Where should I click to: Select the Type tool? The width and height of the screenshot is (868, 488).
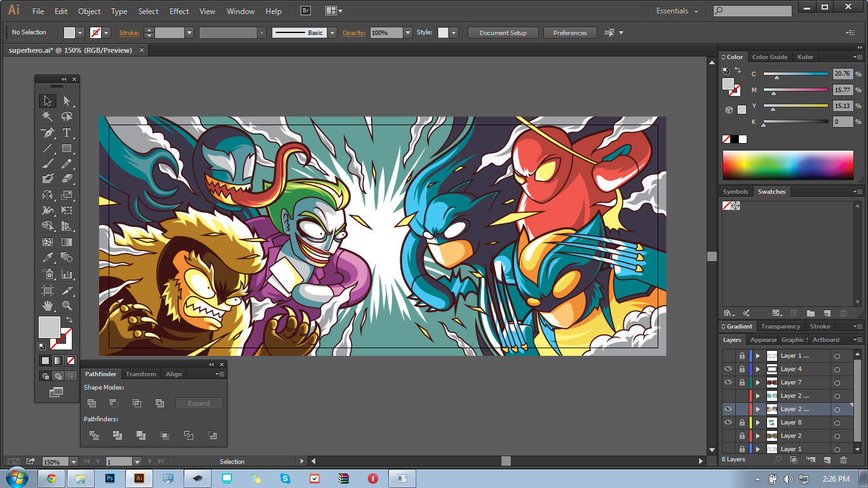(x=67, y=133)
